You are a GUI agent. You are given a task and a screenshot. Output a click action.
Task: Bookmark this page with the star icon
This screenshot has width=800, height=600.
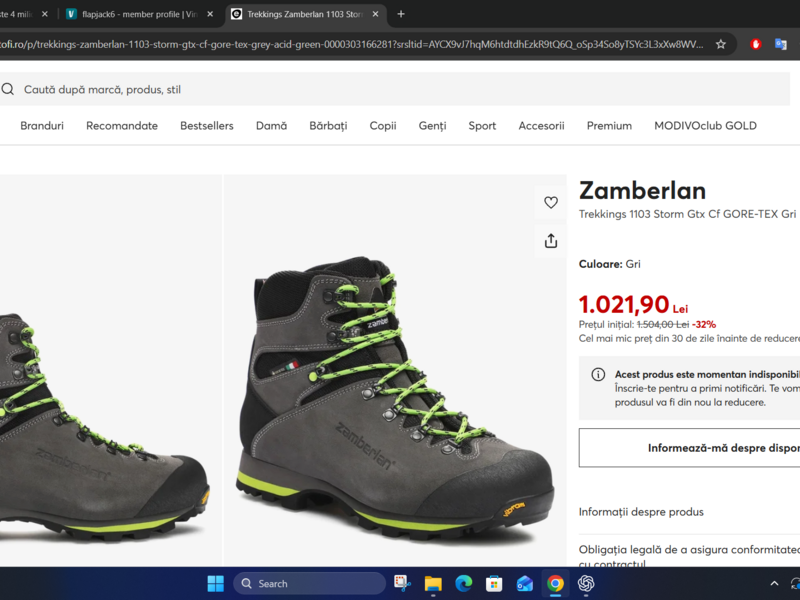(720, 44)
